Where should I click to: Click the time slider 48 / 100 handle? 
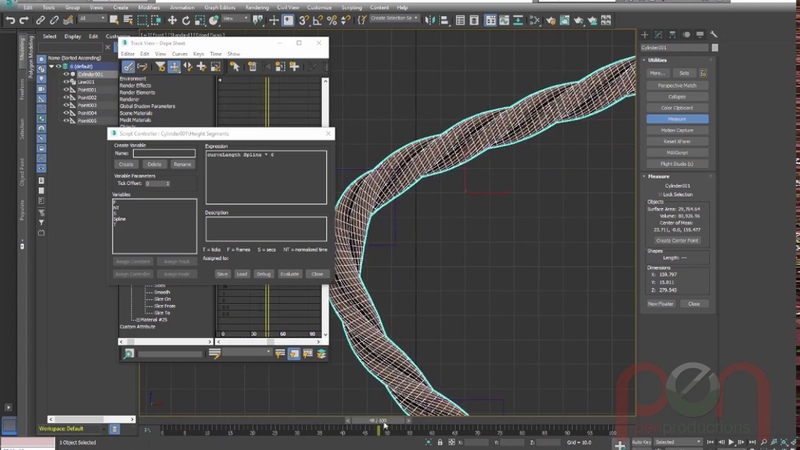(378, 420)
